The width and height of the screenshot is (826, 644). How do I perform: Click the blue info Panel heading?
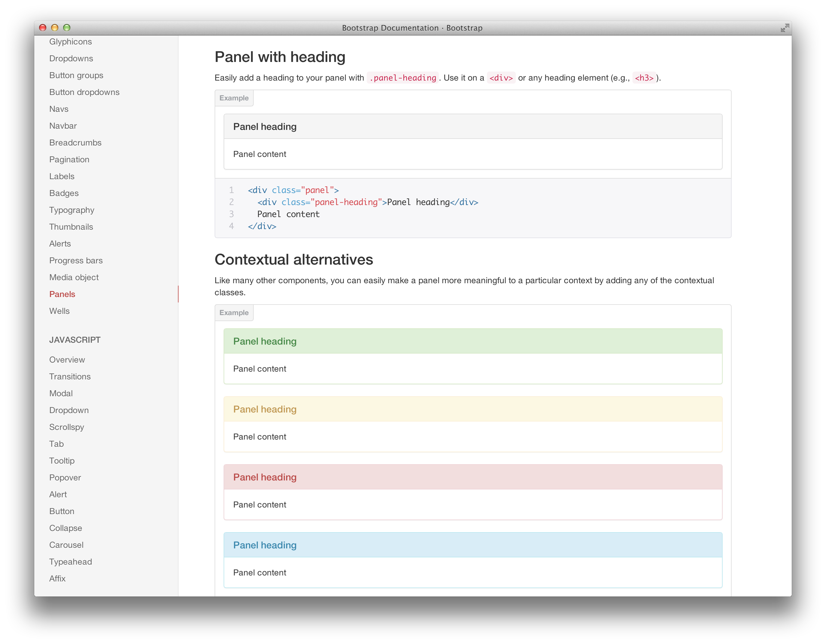coord(473,545)
